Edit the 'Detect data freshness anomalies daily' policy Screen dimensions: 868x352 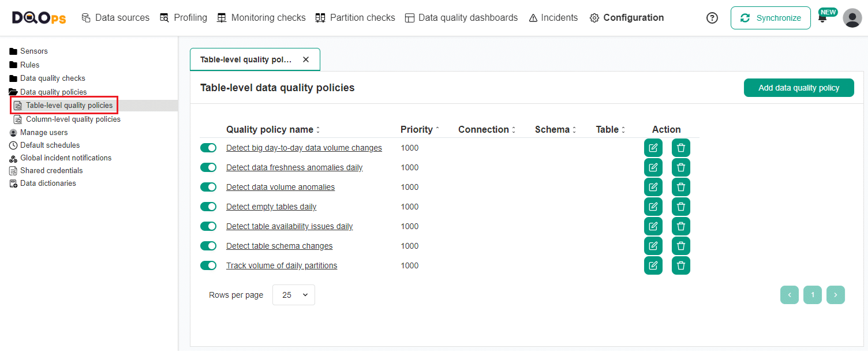[x=653, y=167]
